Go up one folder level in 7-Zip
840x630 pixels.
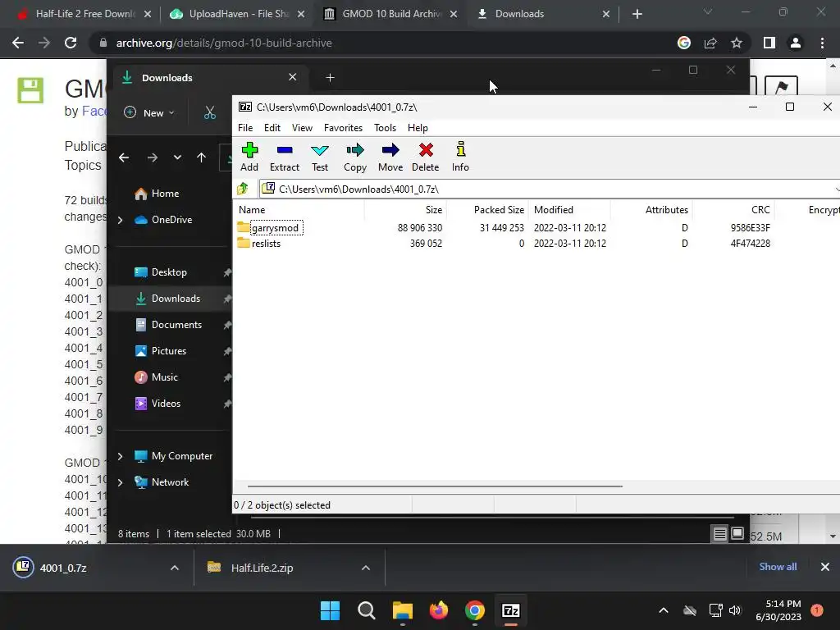pos(243,189)
